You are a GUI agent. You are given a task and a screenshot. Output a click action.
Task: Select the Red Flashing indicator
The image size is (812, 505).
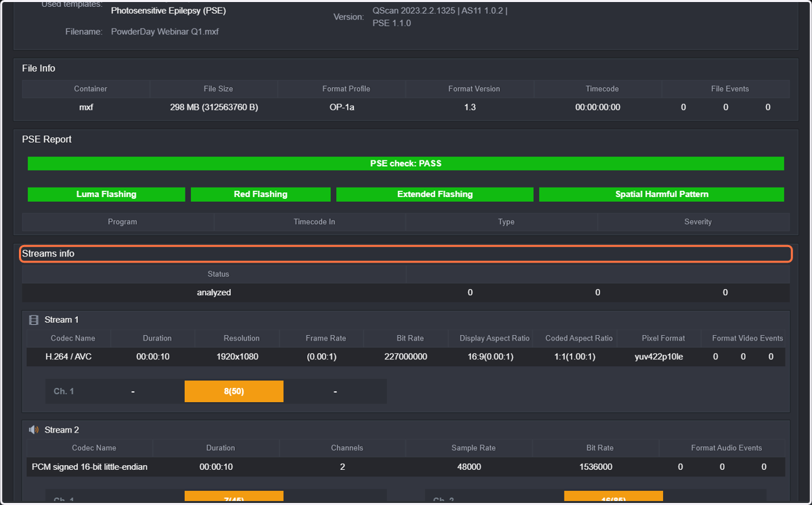point(261,194)
